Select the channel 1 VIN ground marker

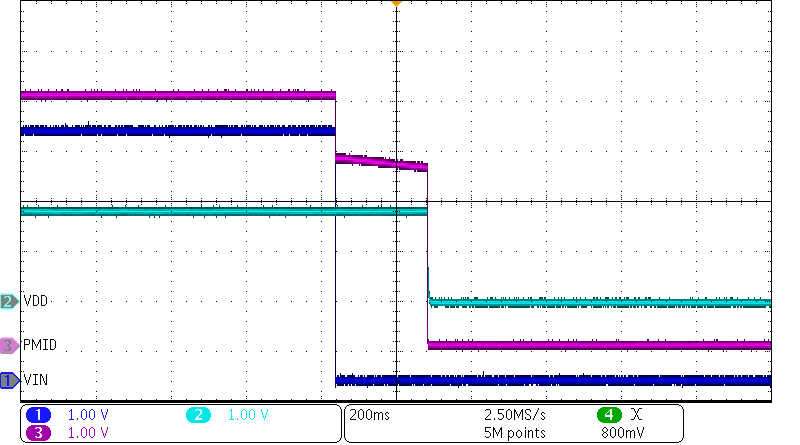tap(9, 380)
